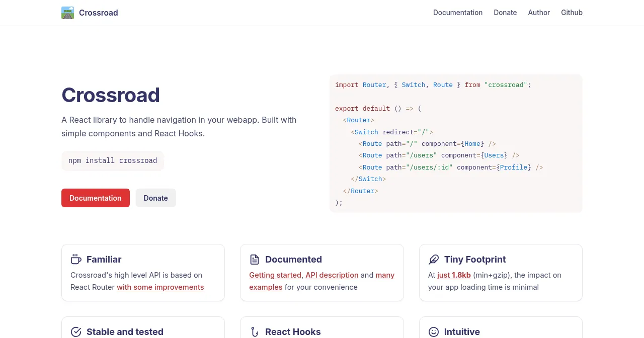Open the "Getting started" link

tap(275, 275)
